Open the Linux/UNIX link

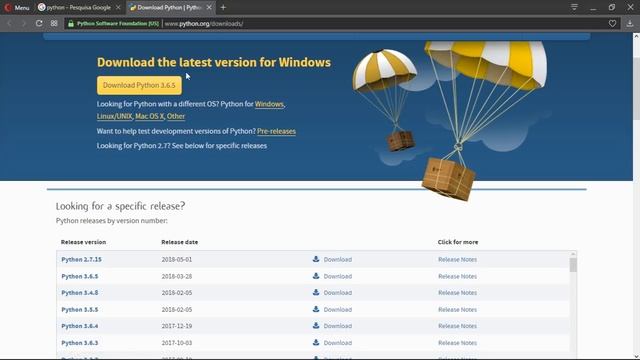coord(115,116)
